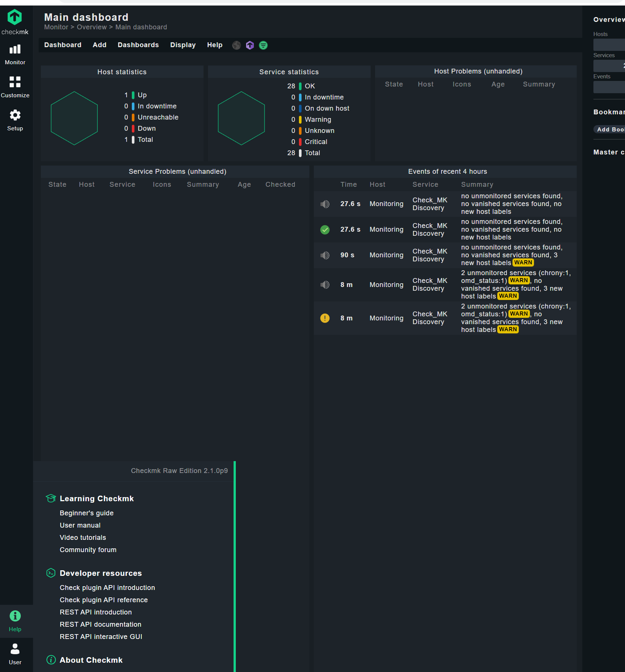The image size is (625, 672).
Task: Open the Display menu
Action: point(183,45)
